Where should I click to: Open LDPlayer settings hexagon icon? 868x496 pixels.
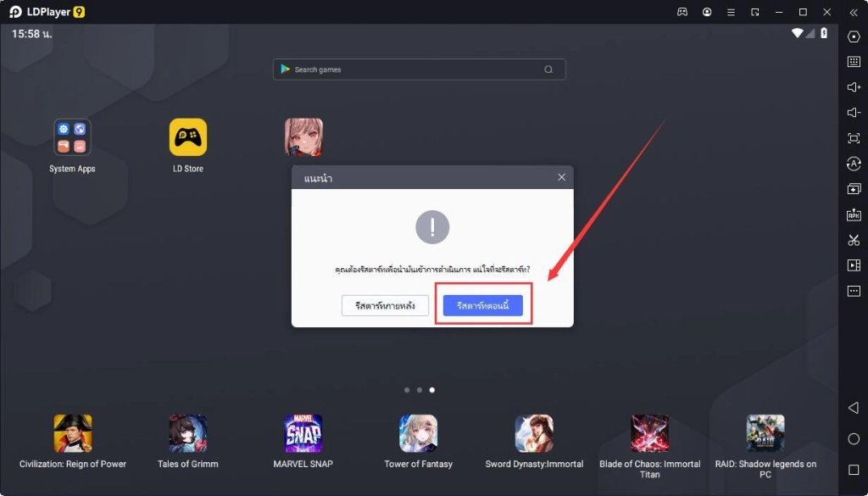(x=854, y=36)
